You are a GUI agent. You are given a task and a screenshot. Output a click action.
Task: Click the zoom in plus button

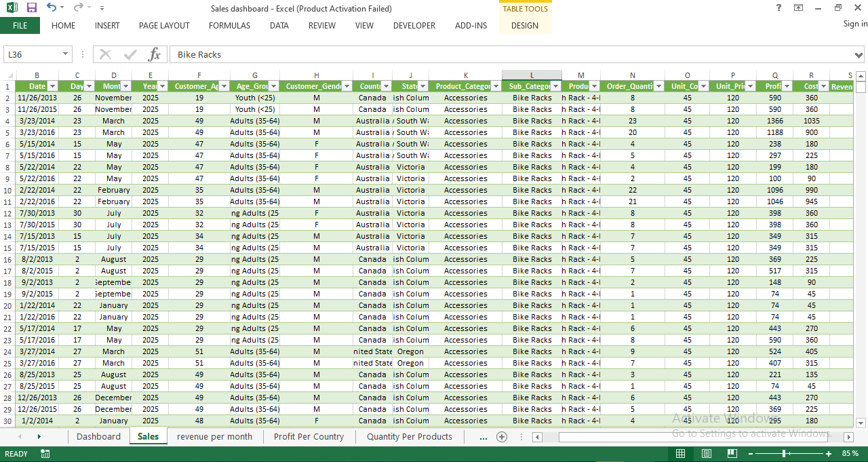click(x=828, y=453)
